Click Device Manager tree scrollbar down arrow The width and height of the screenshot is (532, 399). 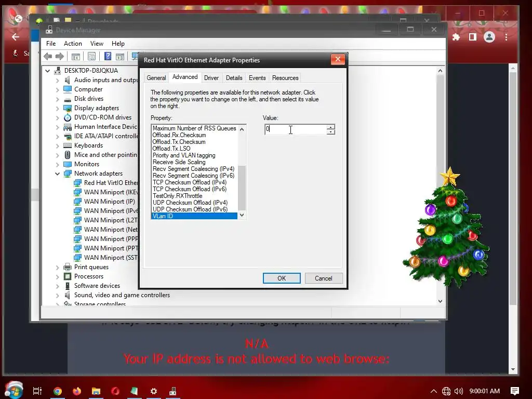(x=440, y=301)
